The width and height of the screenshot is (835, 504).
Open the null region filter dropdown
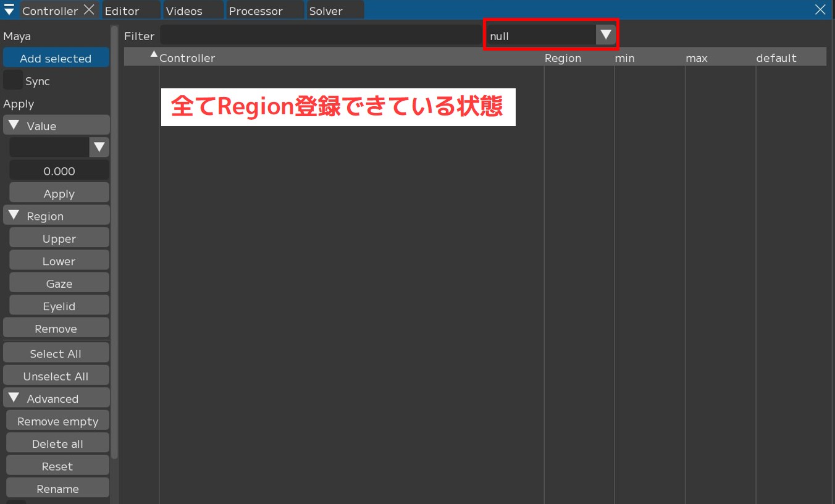[x=606, y=35]
